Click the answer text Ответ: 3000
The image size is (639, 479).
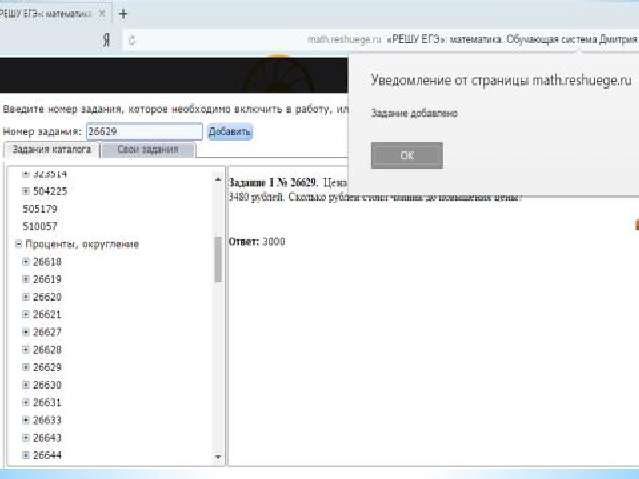(257, 242)
